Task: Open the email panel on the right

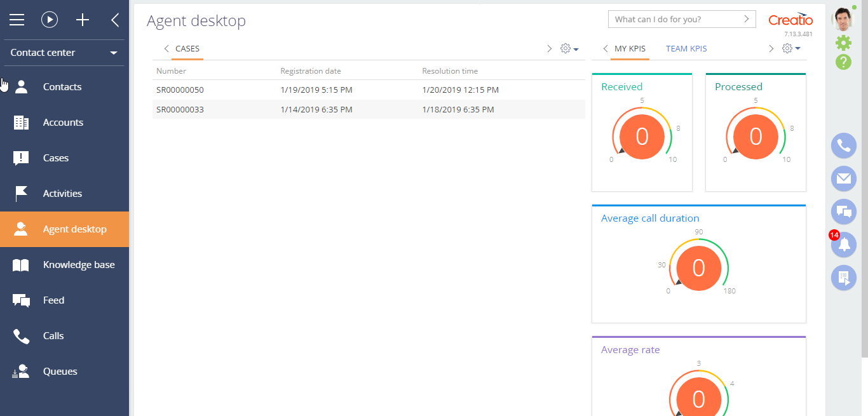Action: (843, 178)
